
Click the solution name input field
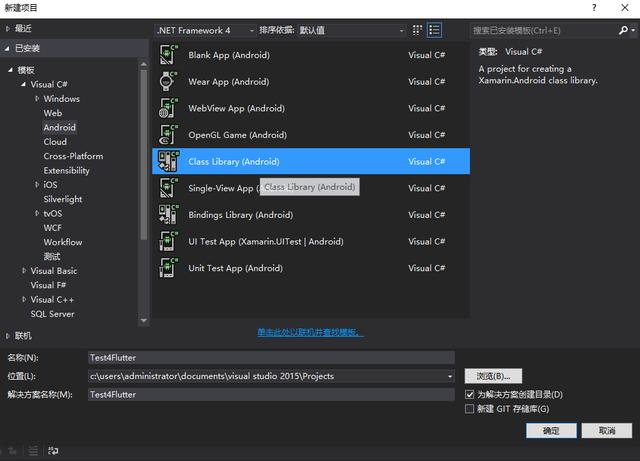point(271,394)
